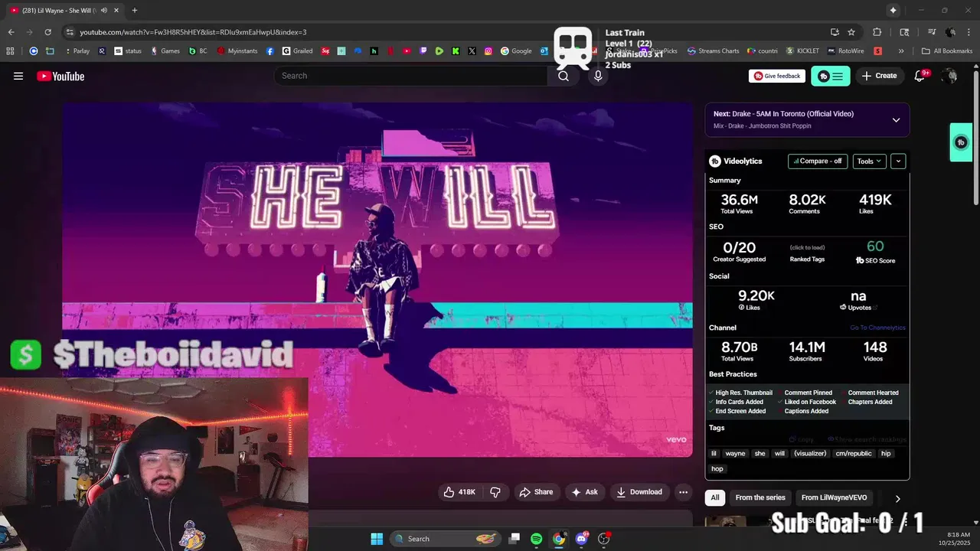This screenshot has width=980, height=551.
Task: Bookmark this page with the star
Action: click(x=851, y=32)
